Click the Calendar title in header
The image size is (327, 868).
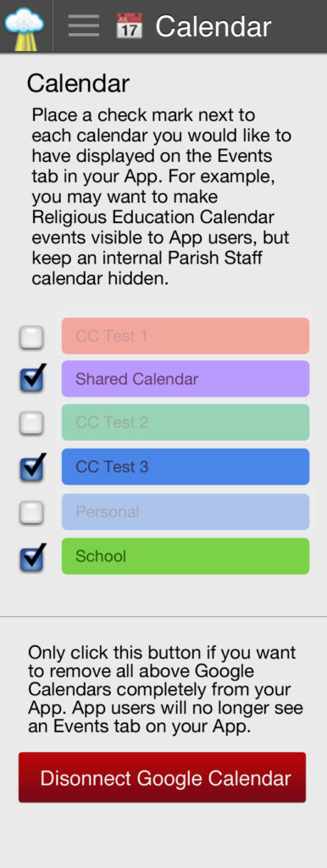click(x=213, y=26)
